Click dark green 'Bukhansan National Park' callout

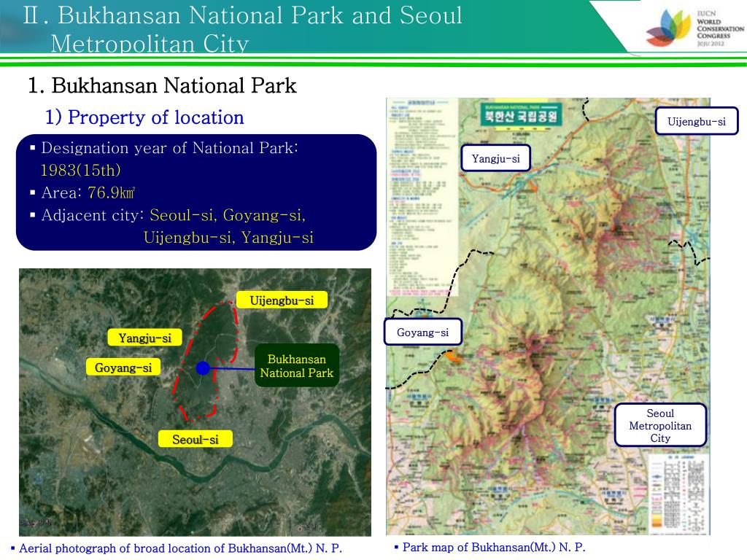tap(297, 366)
